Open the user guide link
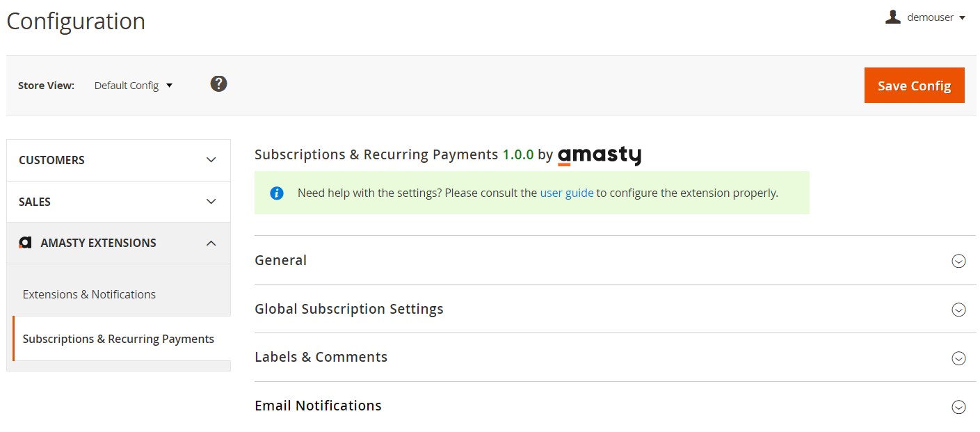 click(x=567, y=193)
